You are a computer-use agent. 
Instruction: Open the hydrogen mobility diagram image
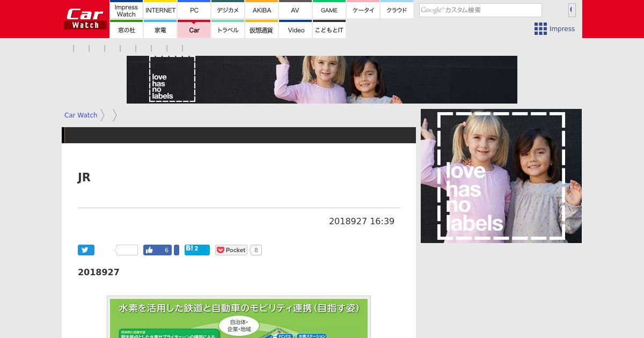[x=239, y=317]
